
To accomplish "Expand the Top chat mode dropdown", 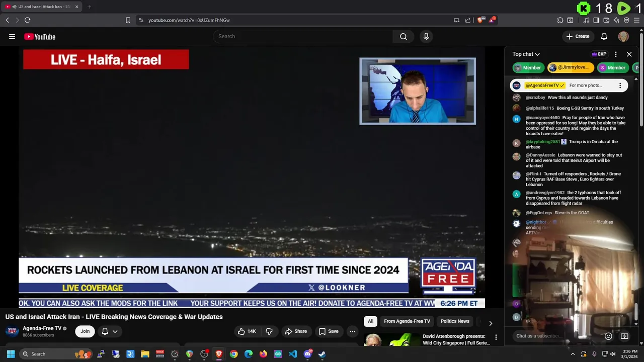I will pos(526,54).
